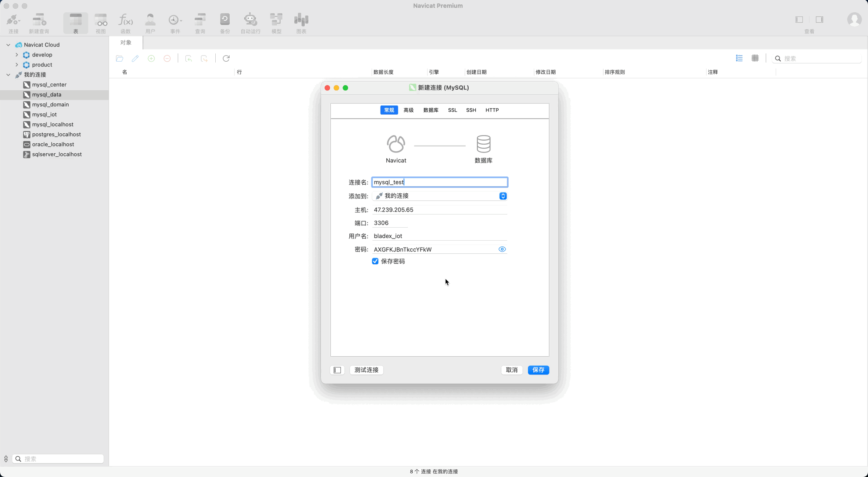Collapse the 我的连接 tree group
Viewport: 868px width, 477px height.
click(8, 75)
